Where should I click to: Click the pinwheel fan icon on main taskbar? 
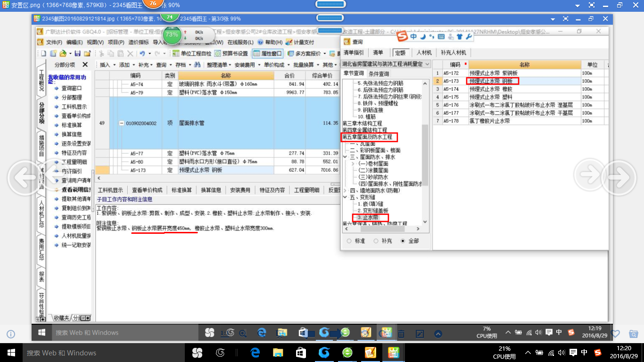197,353
